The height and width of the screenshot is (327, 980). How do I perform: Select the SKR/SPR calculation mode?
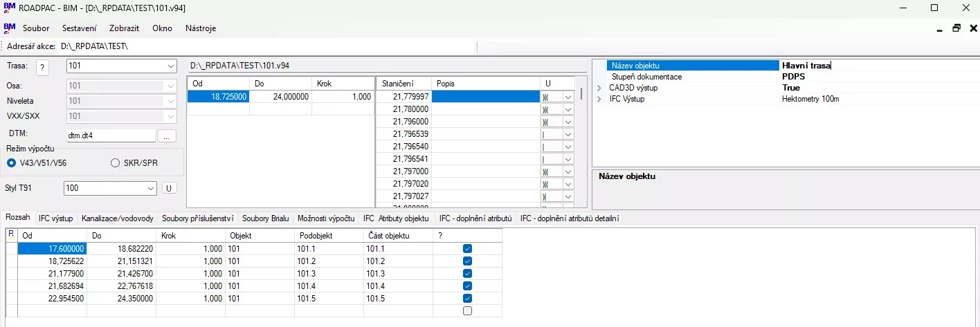pyautogui.click(x=116, y=162)
